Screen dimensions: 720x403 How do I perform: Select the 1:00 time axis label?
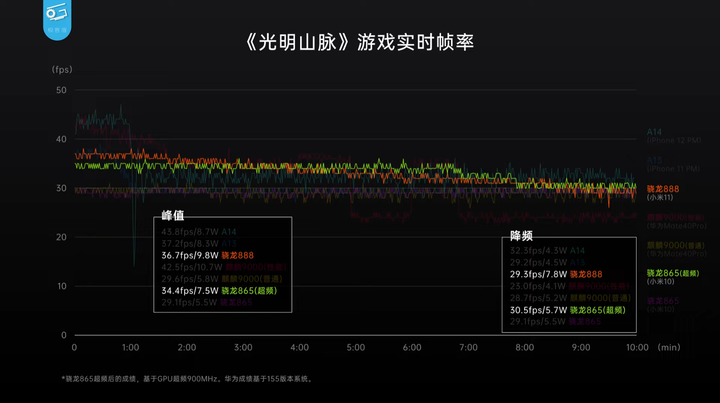click(130, 347)
